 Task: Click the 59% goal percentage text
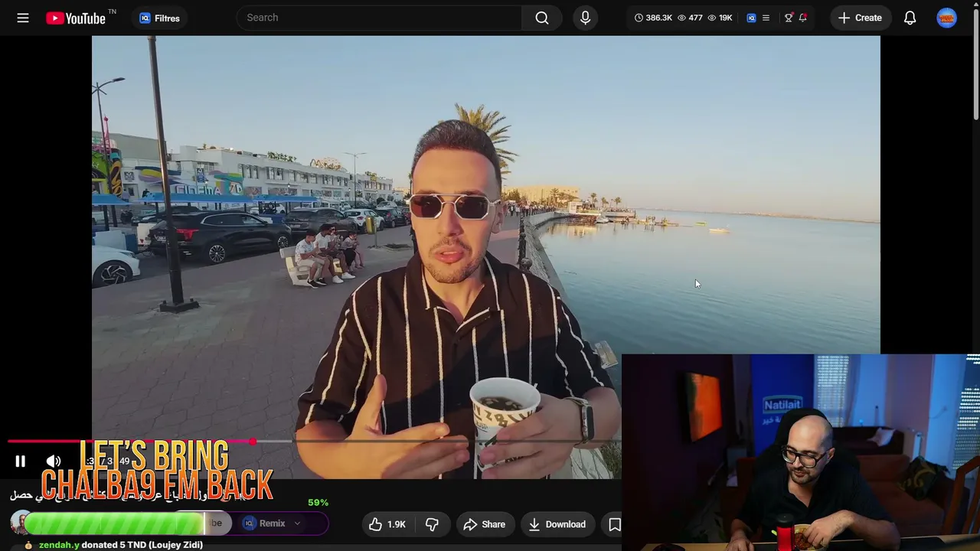point(318,503)
